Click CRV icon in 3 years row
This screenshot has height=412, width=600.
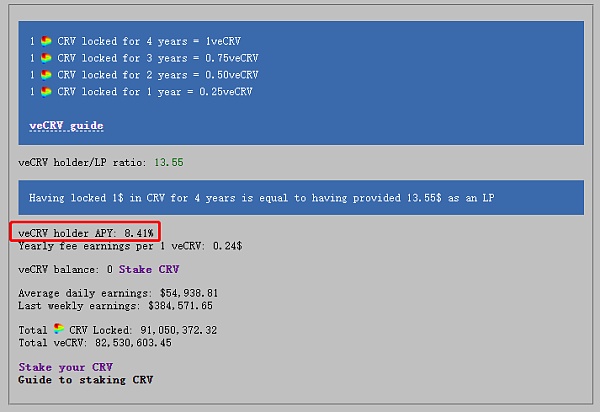46,58
